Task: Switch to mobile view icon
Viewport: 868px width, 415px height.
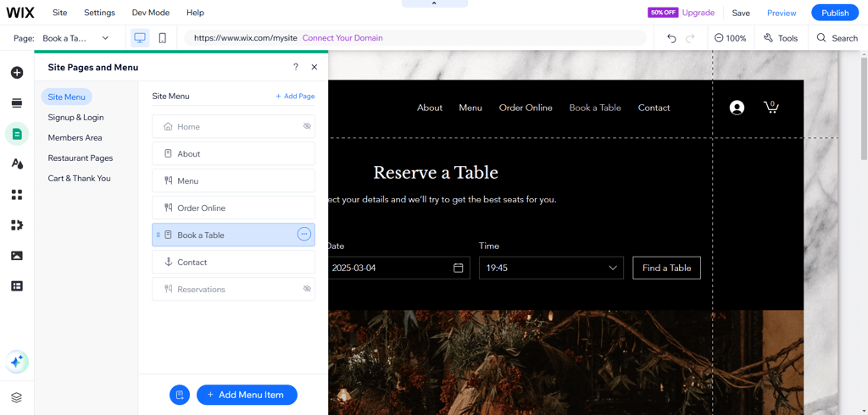Action: 162,38
